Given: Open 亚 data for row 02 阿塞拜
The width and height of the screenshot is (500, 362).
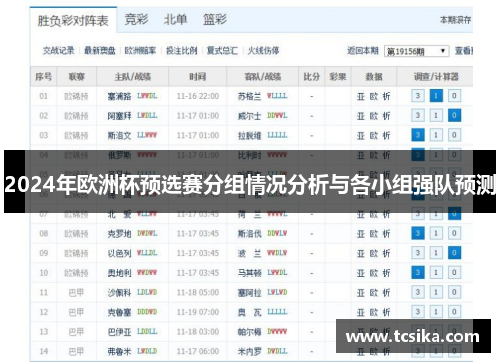Looking at the screenshot, I should click(x=361, y=116).
